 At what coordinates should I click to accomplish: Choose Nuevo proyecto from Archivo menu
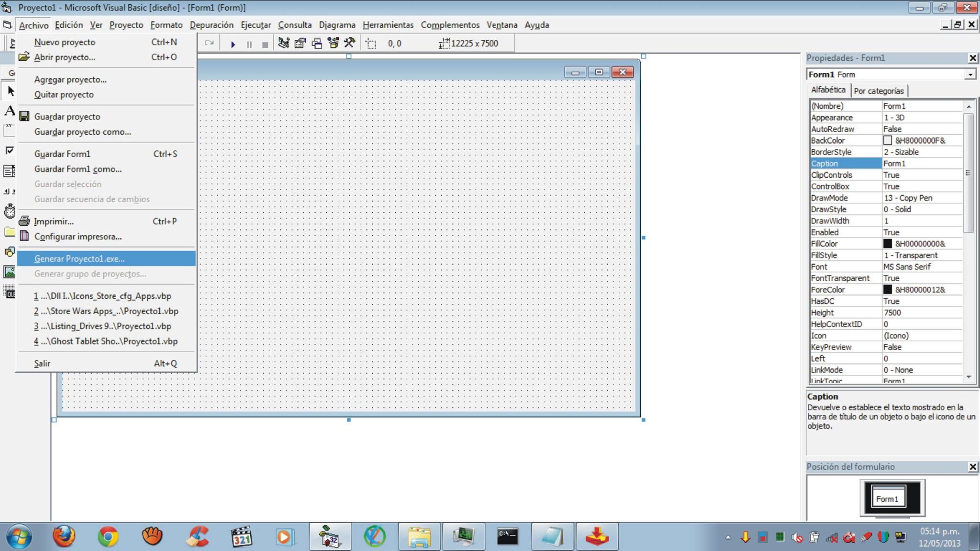(106, 42)
